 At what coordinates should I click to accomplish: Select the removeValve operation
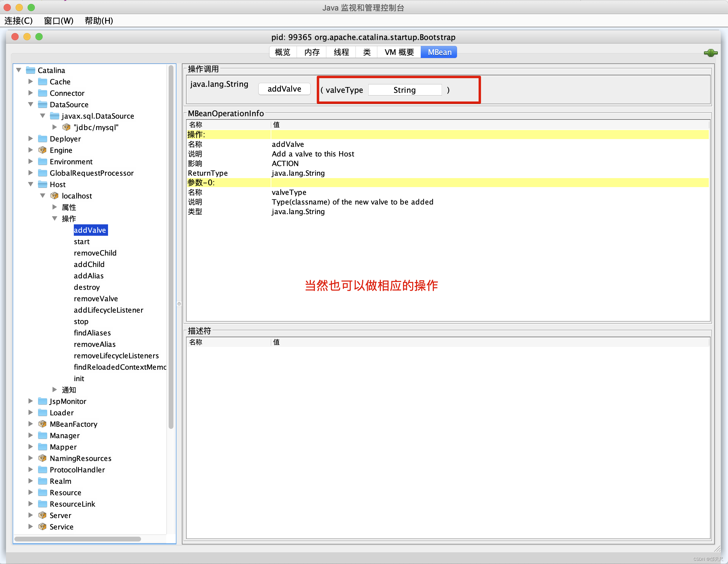96,299
